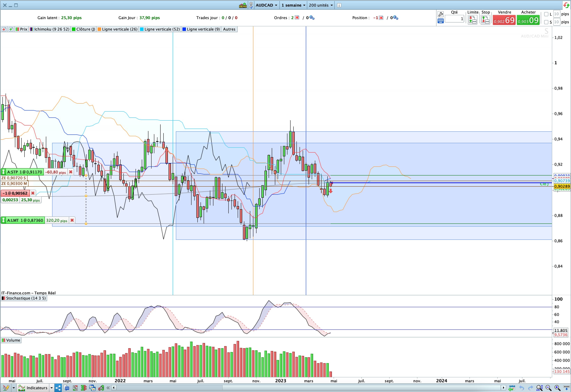Click the Qté quantity input field
The image size is (571, 392).
click(454, 19)
